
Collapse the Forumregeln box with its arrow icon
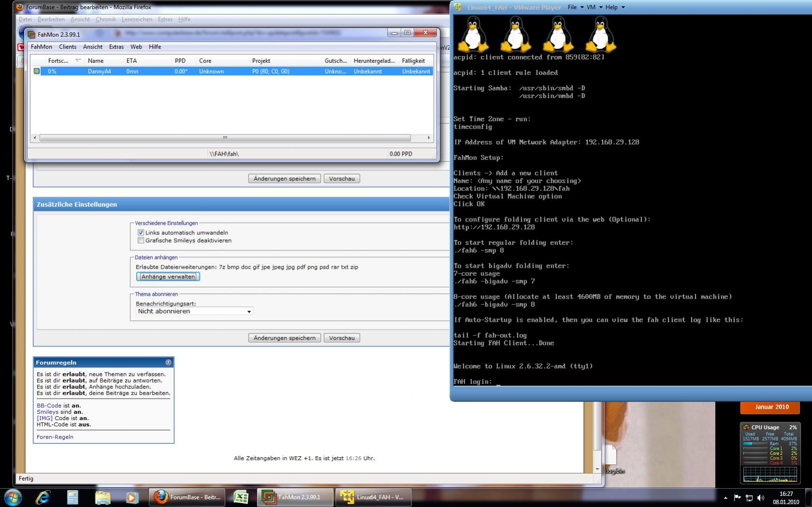point(168,362)
